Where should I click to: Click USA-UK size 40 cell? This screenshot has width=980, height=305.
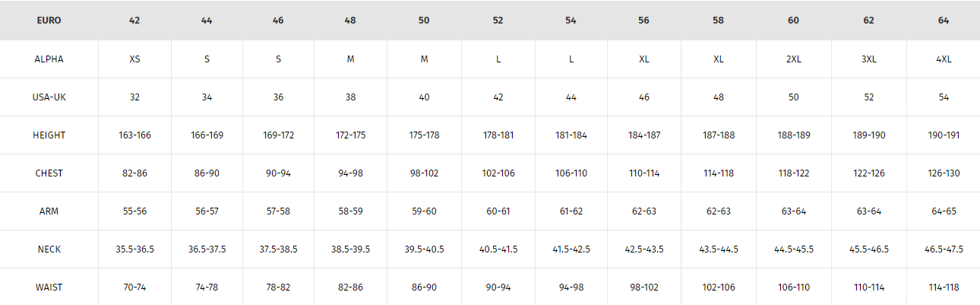[x=424, y=97]
